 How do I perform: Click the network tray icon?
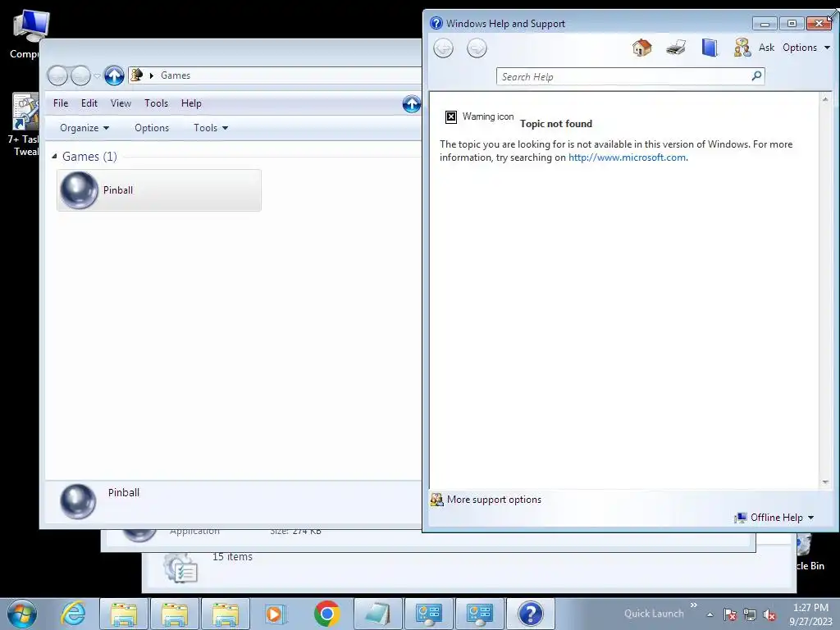[x=750, y=615]
